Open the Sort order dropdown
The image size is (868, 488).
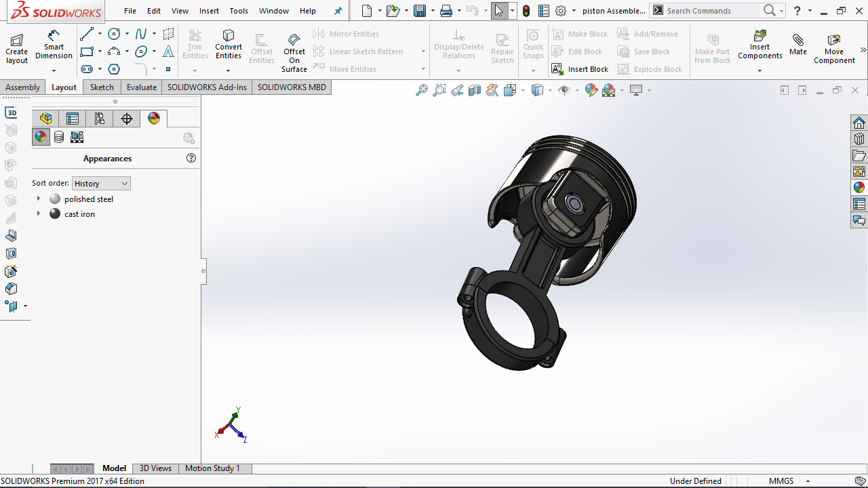(100, 183)
